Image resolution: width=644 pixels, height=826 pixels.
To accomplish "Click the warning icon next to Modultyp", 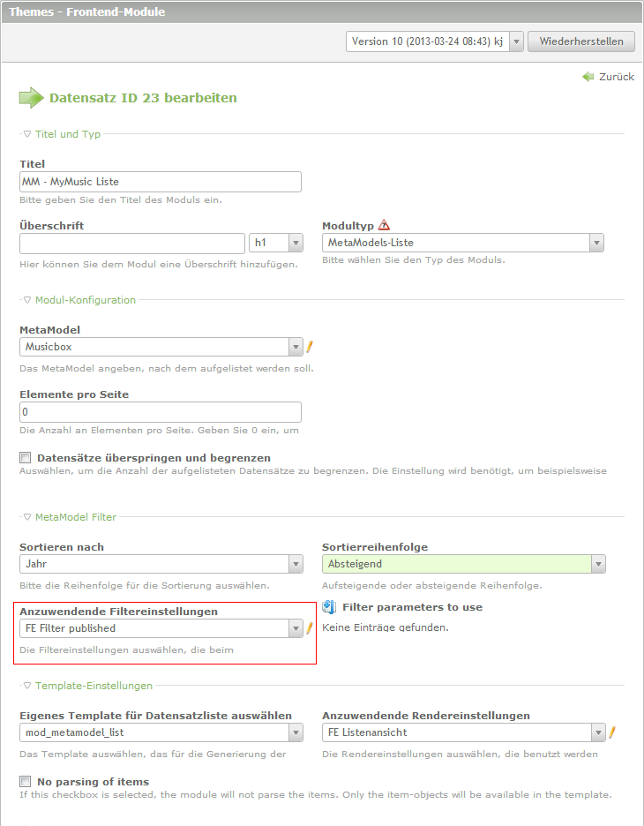I will click(384, 225).
